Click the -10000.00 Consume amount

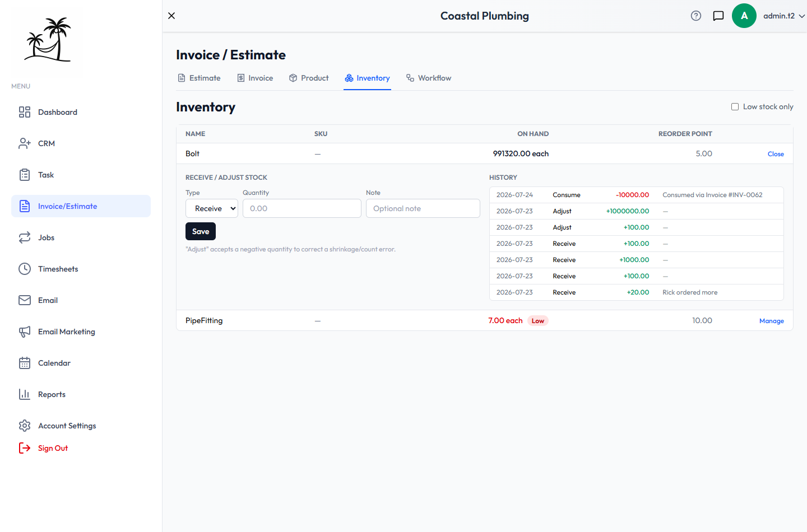tap(632, 195)
